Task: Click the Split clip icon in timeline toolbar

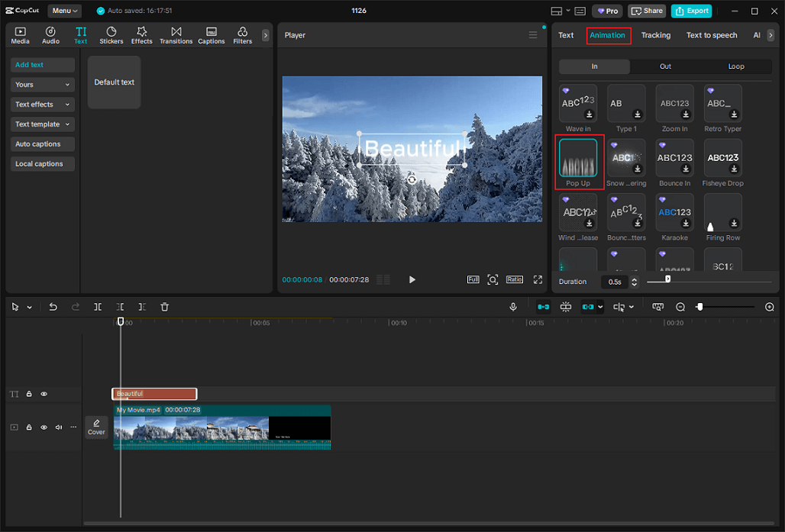Action: 98,306
